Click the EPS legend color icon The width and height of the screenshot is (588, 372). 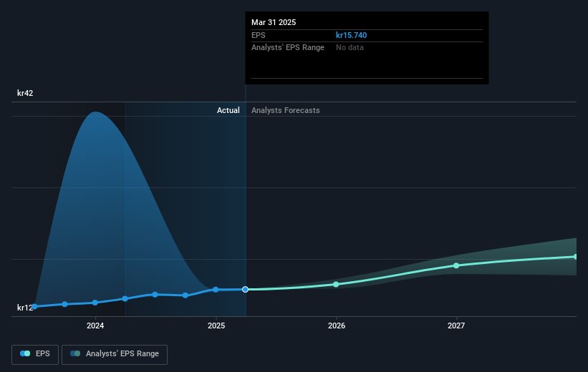(x=25, y=353)
